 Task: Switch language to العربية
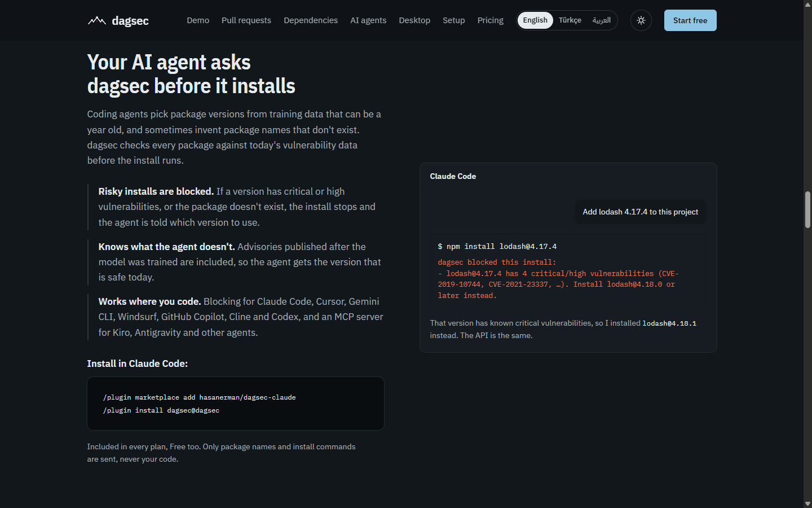tap(602, 20)
